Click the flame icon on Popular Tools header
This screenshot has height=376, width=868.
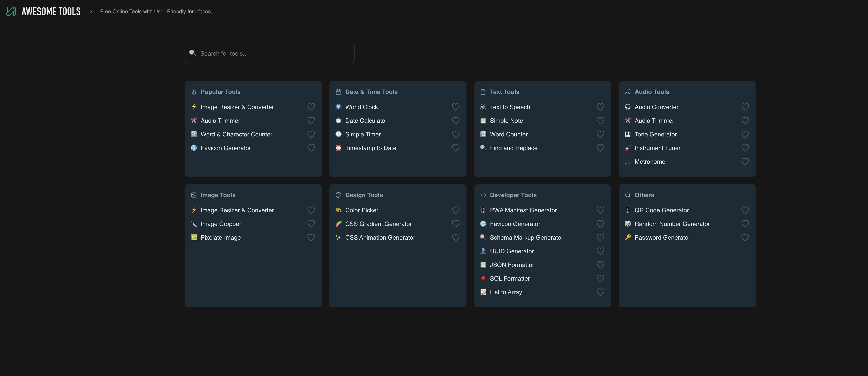pos(194,92)
